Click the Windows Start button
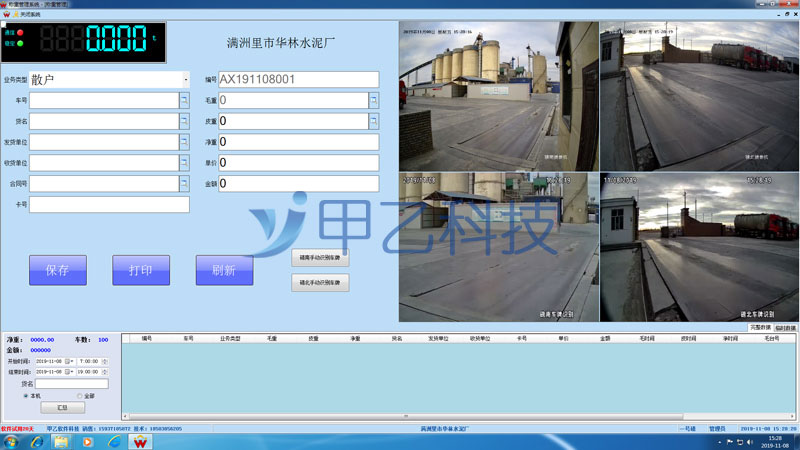The width and height of the screenshot is (800, 450). 11,441
